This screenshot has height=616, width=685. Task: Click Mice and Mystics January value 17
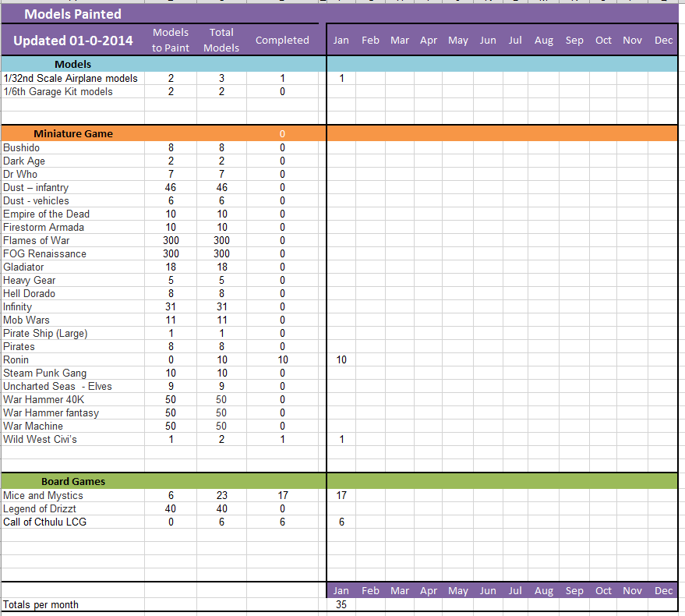coord(341,495)
